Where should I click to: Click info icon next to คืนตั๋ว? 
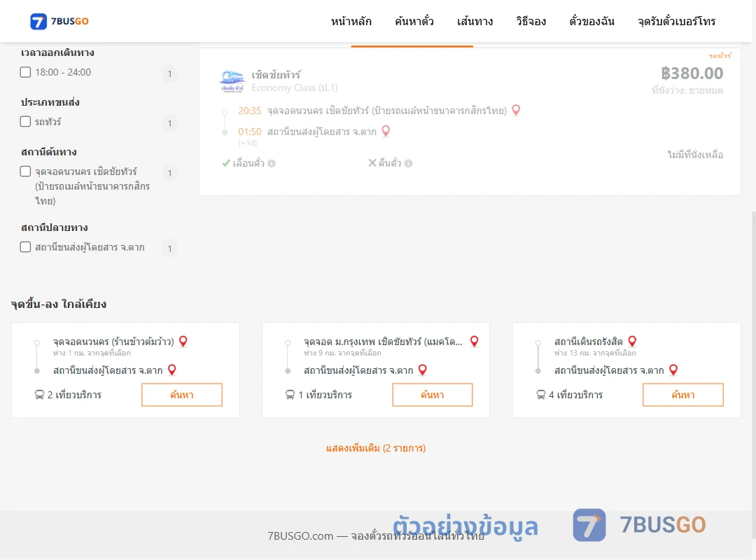pos(408,164)
